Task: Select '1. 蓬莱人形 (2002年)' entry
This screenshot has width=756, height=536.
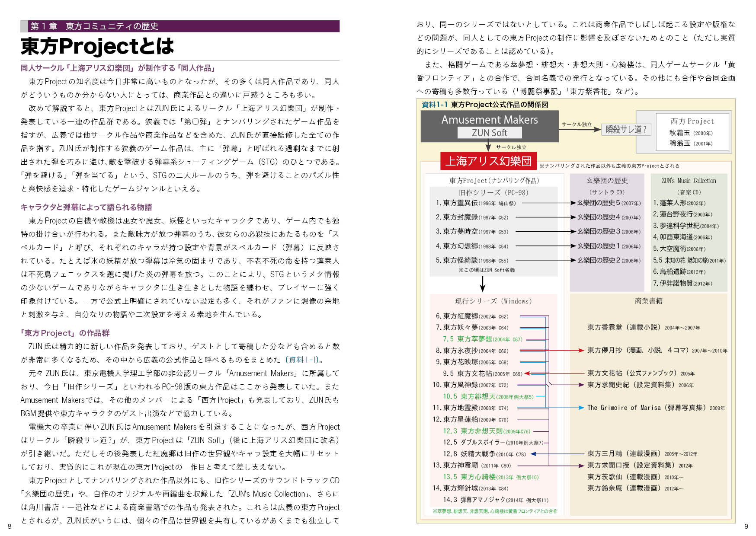Action: point(679,203)
